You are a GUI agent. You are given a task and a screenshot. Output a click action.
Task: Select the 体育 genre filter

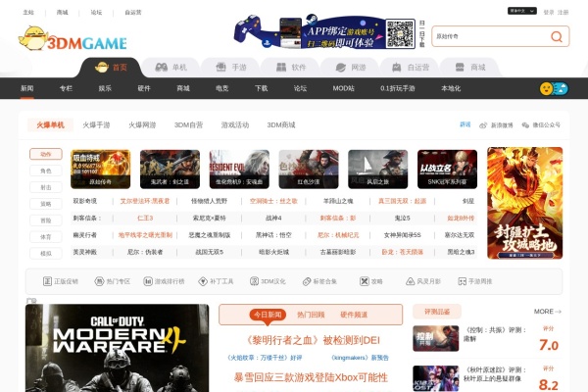(x=46, y=237)
